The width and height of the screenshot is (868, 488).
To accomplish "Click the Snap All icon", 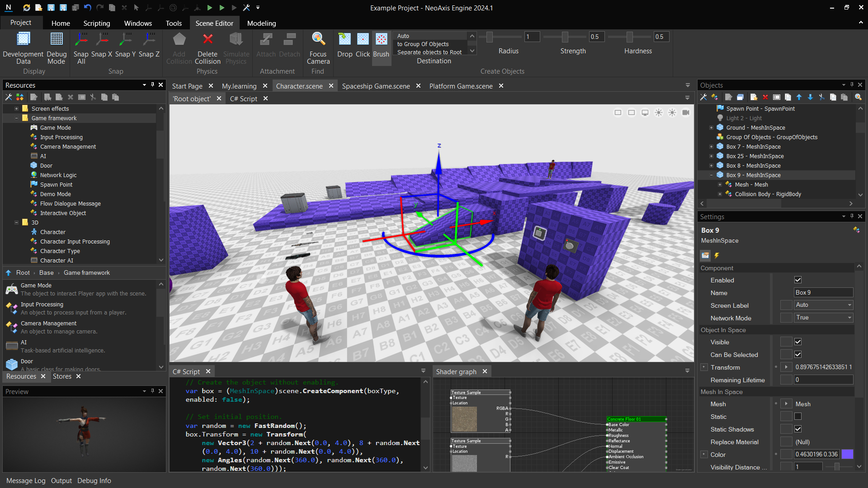I will (81, 39).
